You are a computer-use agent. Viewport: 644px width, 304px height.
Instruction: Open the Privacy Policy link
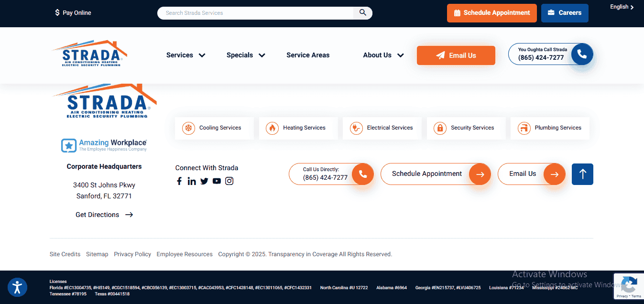(132, 254)
